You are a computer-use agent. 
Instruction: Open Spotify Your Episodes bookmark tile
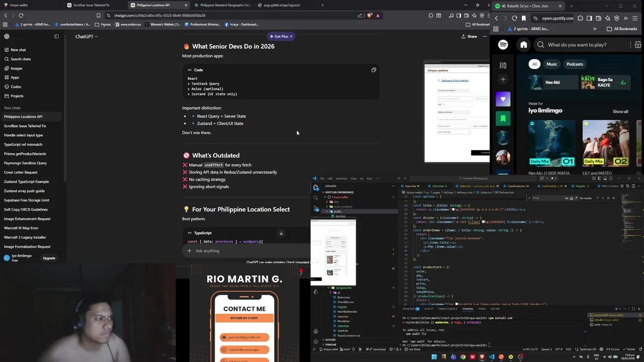coord(503,119)
